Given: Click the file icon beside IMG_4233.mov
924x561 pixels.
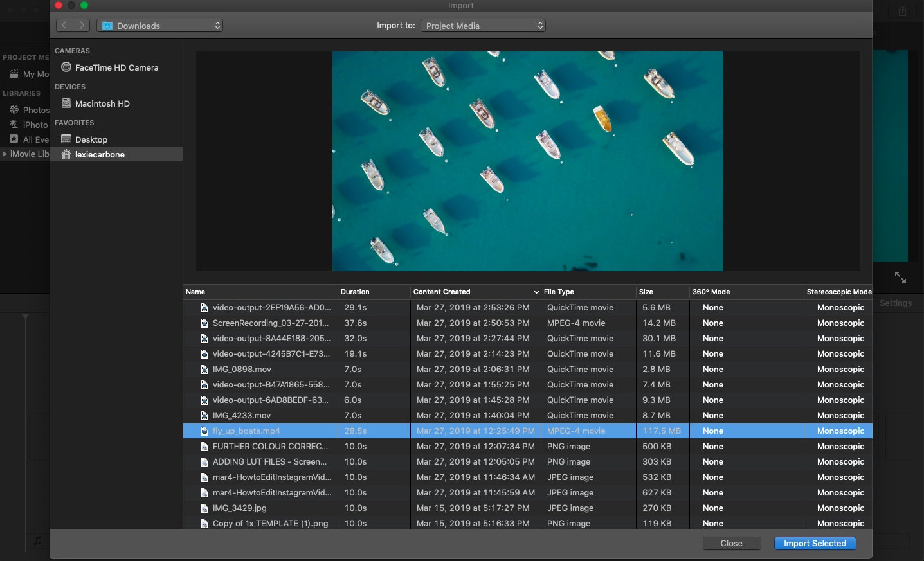Looking at the screenshot, I should (x=204, y=416).
